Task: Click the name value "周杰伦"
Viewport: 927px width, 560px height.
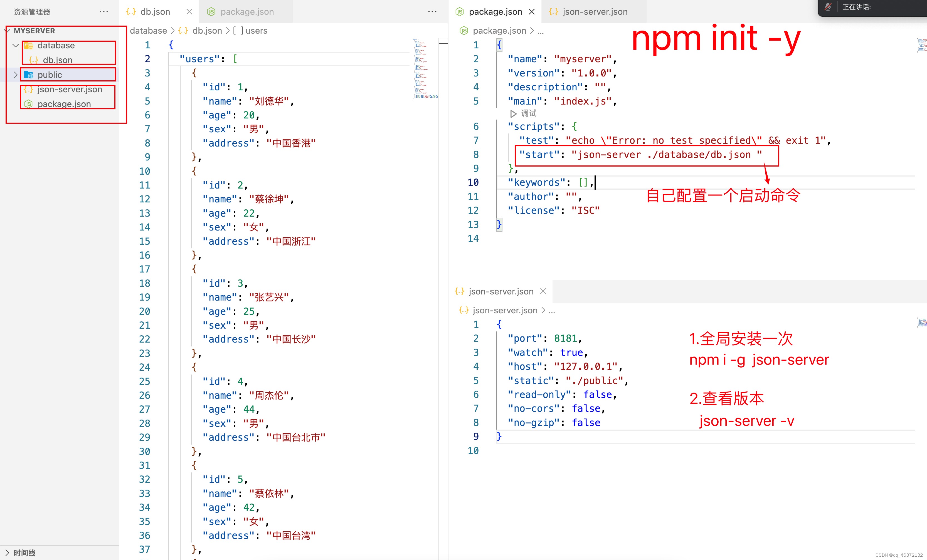Action: click(269, 395)
